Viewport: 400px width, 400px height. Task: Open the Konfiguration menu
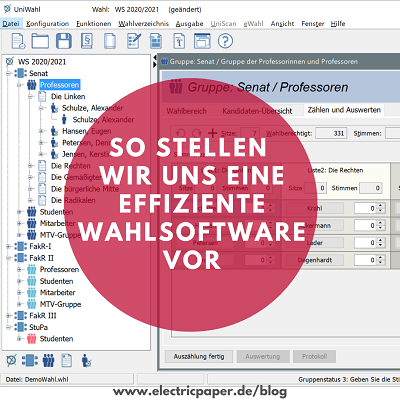click(47, 24)
